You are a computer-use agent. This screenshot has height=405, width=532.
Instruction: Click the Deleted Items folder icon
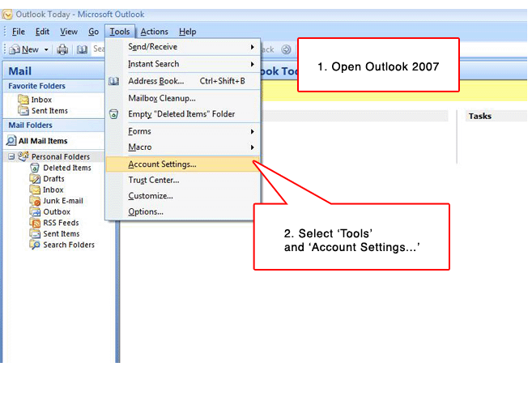pos(36,168)
